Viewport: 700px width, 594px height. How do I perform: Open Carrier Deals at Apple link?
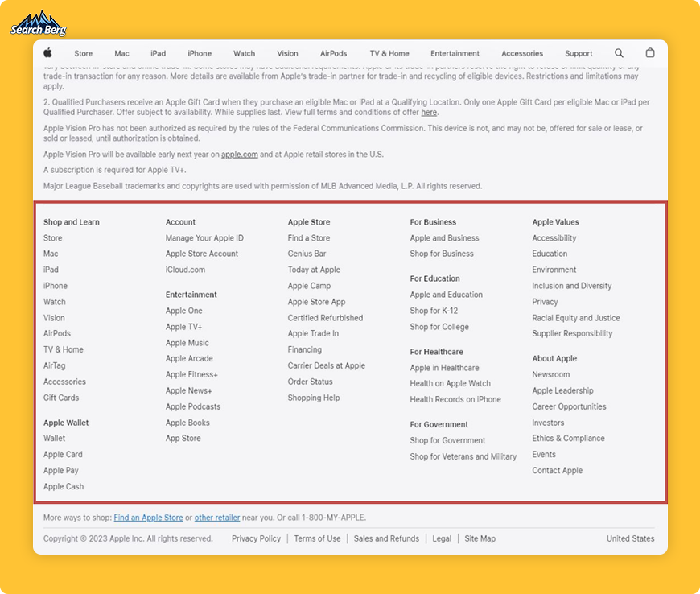click(327, 365)
